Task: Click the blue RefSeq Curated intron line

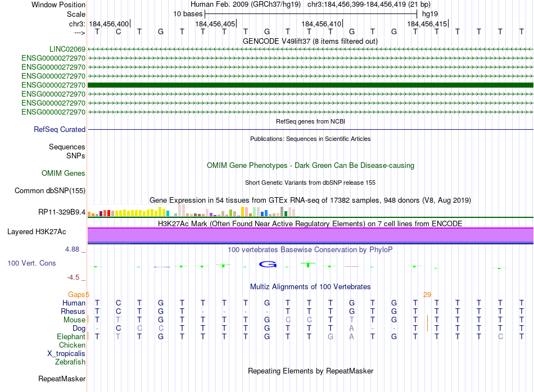Action: 310,129
